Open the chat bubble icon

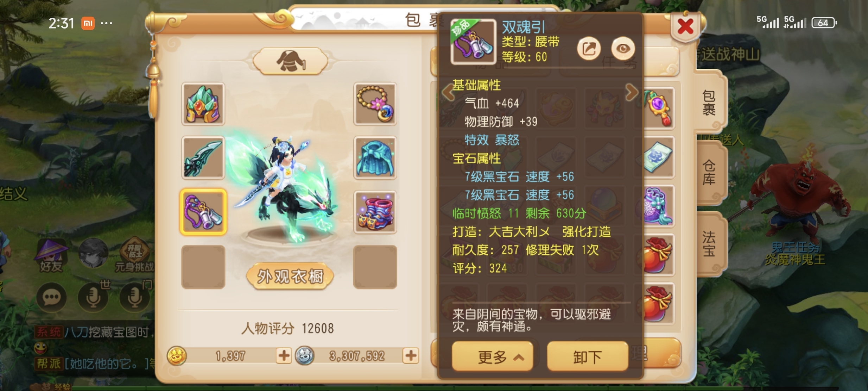pyautogui.click(x=51, y=297)
